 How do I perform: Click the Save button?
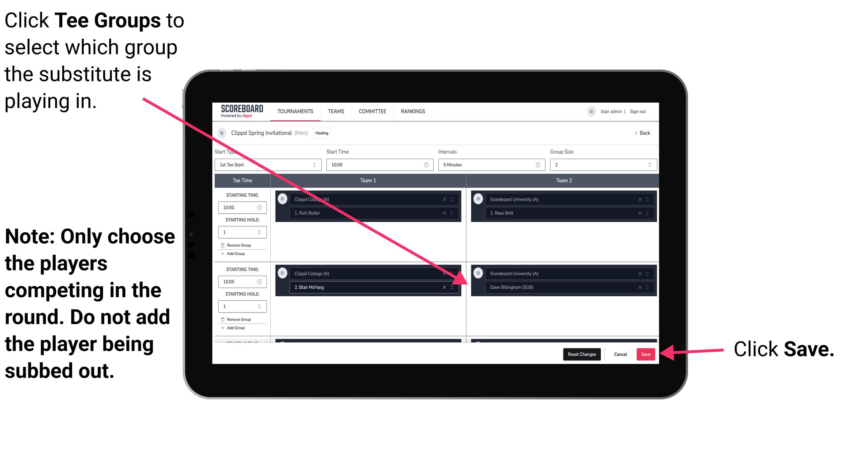[646, 354]
